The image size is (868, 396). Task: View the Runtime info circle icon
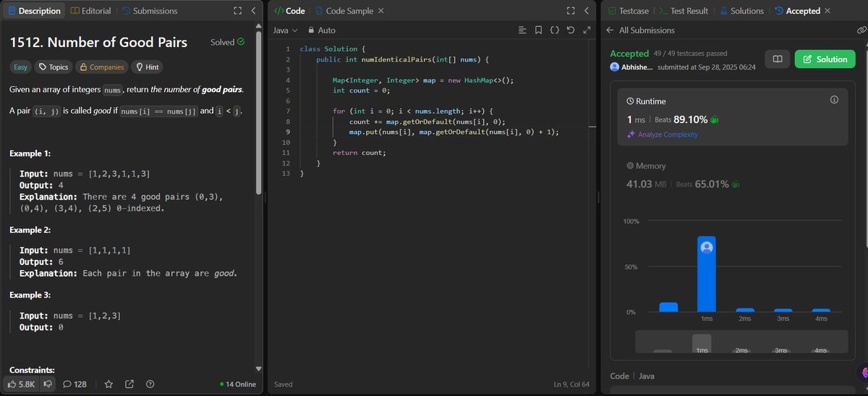click(x=834, y=100)
